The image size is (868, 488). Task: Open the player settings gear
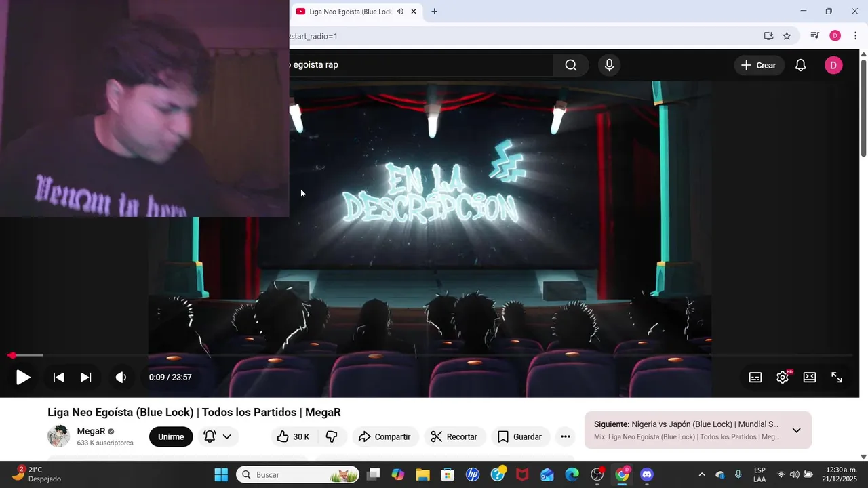(x=783, y=378)
